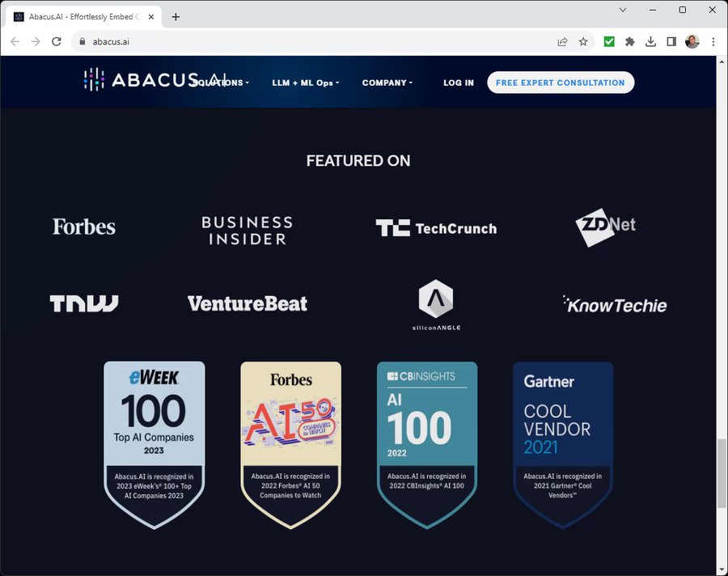Click the Business Insider logo
This screenshot has height=576, width=728.
pyautogui.click(x=247, y=231)
